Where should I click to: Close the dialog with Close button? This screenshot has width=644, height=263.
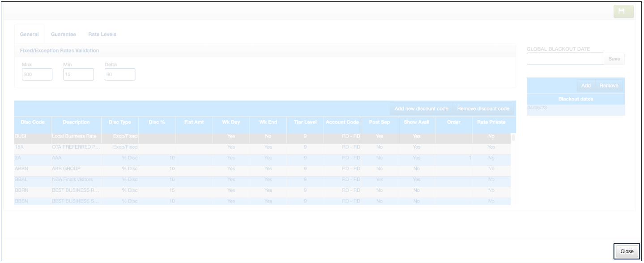(x=627, y=251)
